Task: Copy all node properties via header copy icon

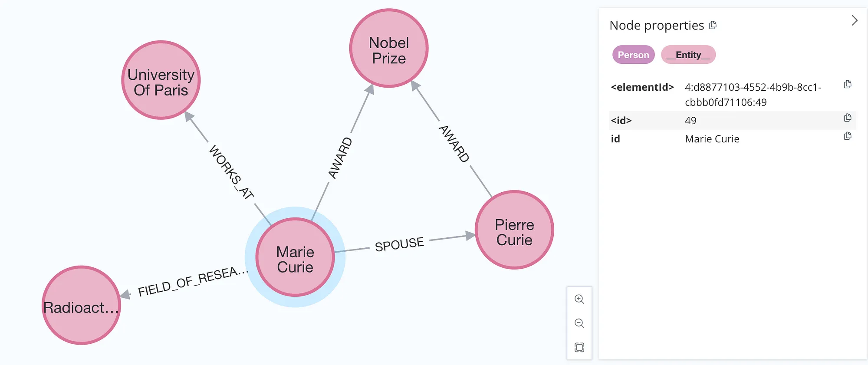Action: tap(713, 25)
